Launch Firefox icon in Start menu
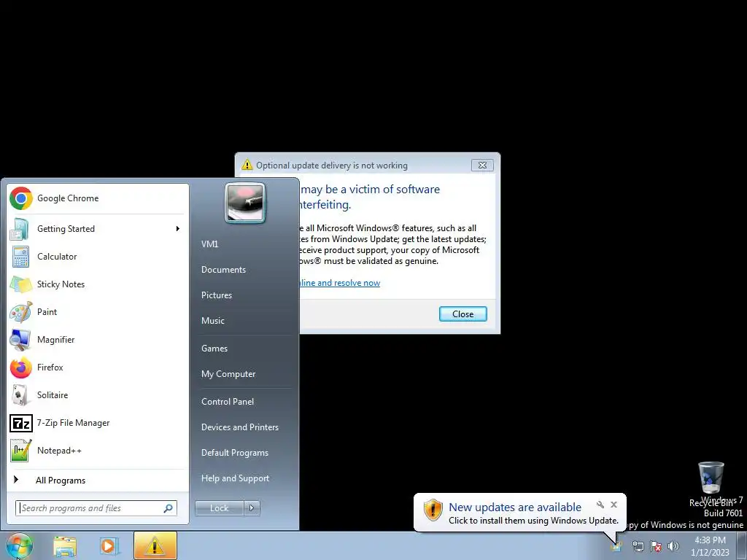Viewport: 747px width, 560px height. point(20,367)
